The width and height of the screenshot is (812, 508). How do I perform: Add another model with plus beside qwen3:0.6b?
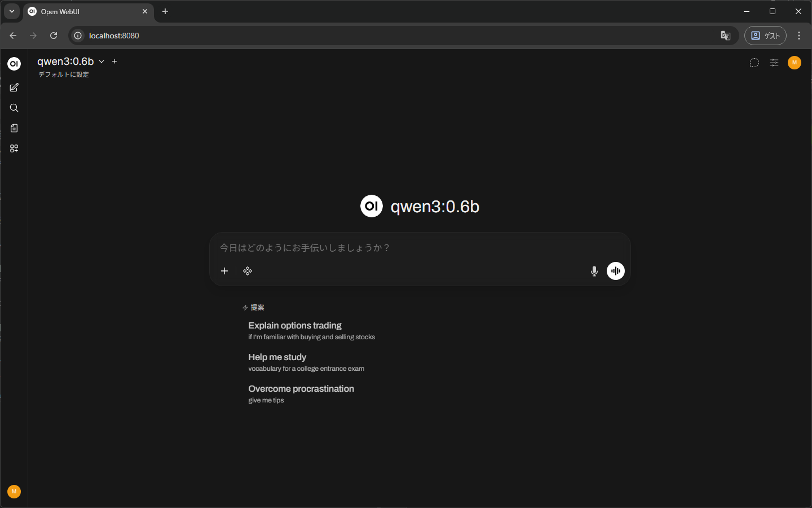(114, 62)
